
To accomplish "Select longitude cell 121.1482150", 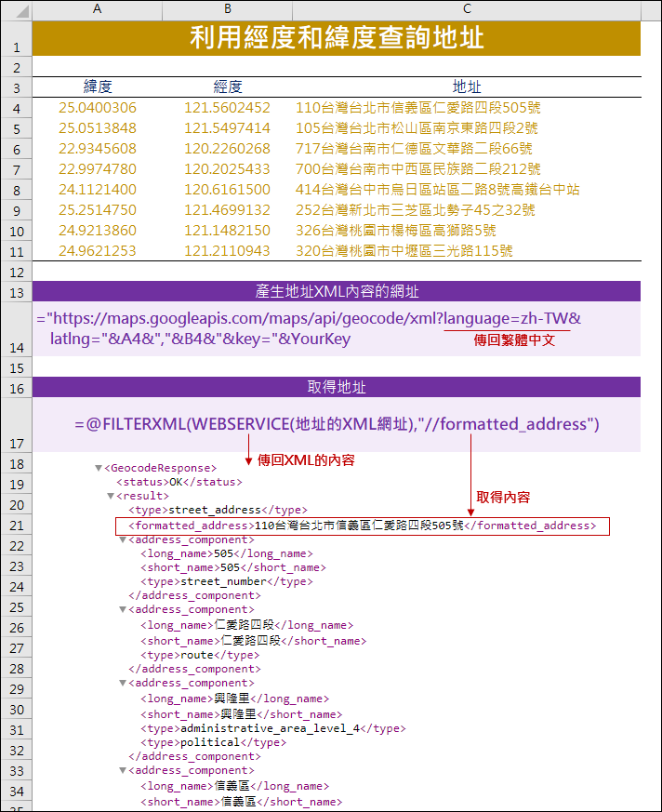I will (227, 231).
